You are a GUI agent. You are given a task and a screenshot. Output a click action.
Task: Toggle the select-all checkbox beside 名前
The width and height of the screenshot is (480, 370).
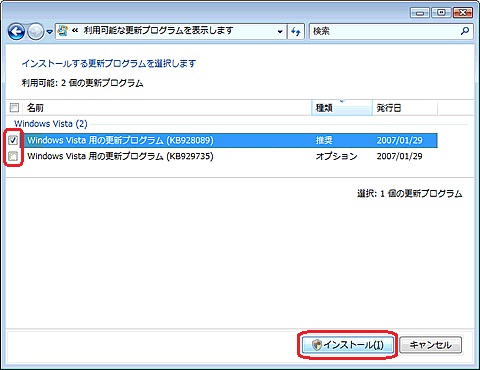pos(14,108)
